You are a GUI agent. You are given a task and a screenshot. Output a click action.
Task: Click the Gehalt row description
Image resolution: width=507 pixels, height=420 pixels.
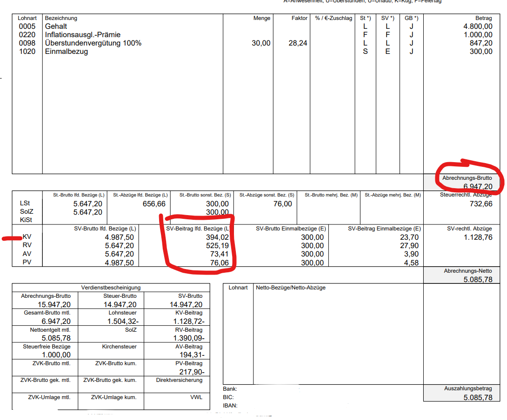(x=56, y=26)
